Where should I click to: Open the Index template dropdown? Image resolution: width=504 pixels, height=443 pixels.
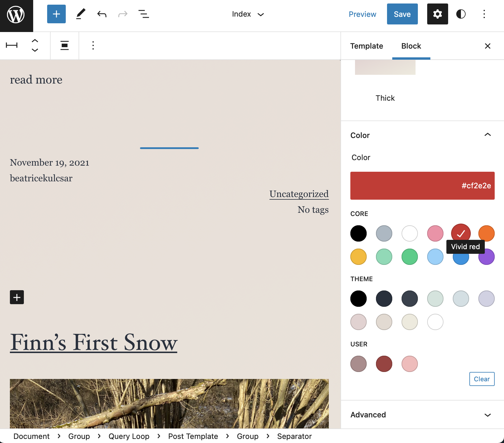248,14
